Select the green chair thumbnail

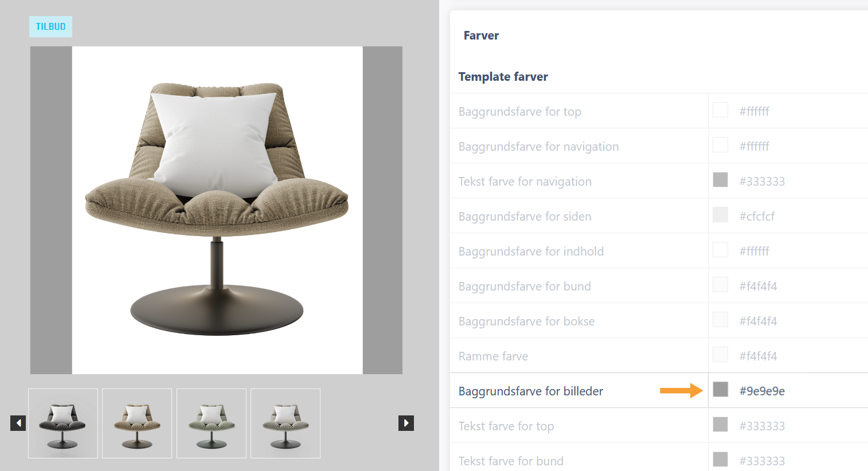click(212, 423)
